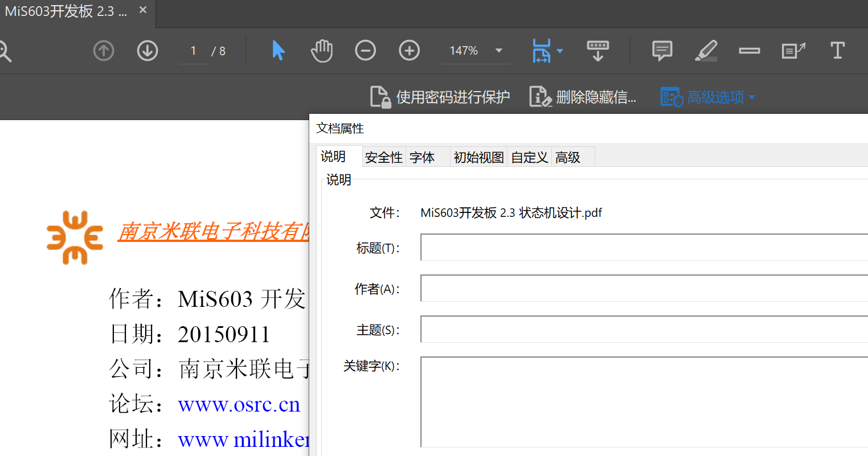The height and width of the screenshot is (456, 868).
Task: Open the www.osrc.cn forum link
Action: 239,404
